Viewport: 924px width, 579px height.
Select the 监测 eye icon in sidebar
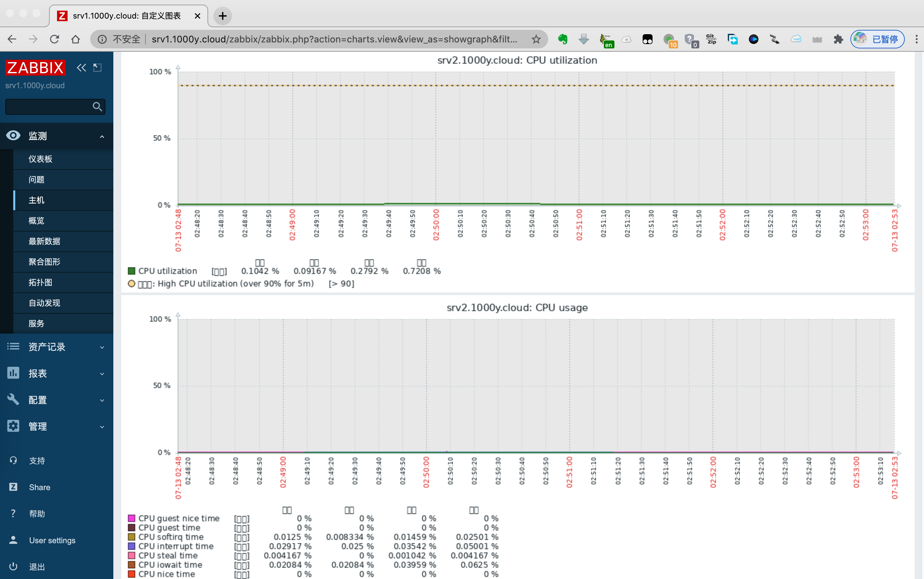13,136
